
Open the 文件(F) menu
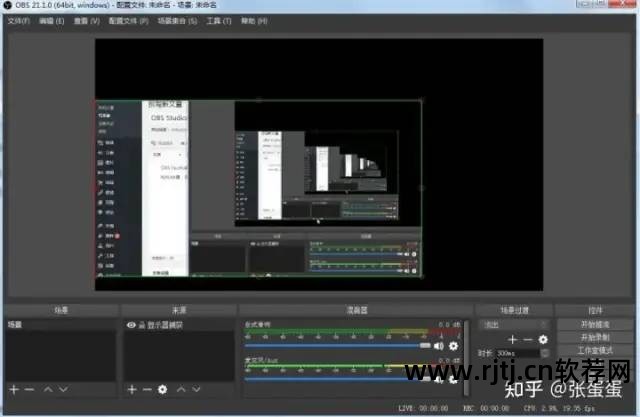pos(19,21)
